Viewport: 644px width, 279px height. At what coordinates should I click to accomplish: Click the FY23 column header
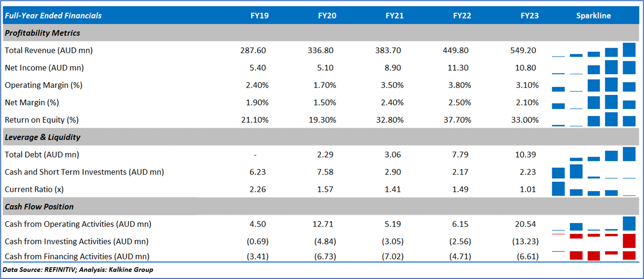(530, 16)
